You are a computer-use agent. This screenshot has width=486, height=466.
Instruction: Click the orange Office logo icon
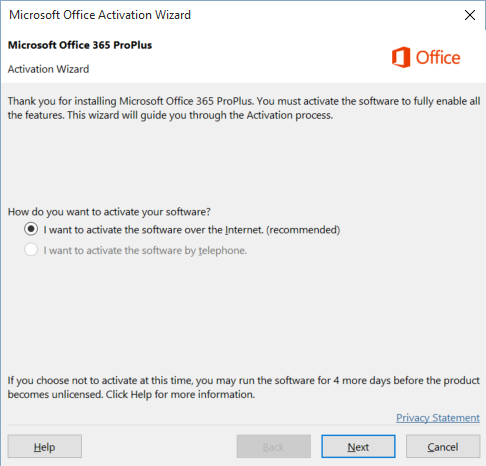coord(401,57)
